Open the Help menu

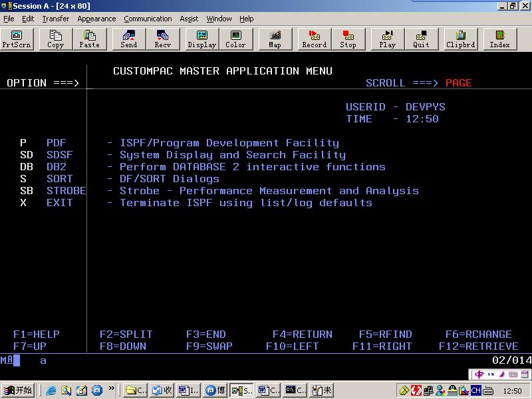tap(246, 19)
